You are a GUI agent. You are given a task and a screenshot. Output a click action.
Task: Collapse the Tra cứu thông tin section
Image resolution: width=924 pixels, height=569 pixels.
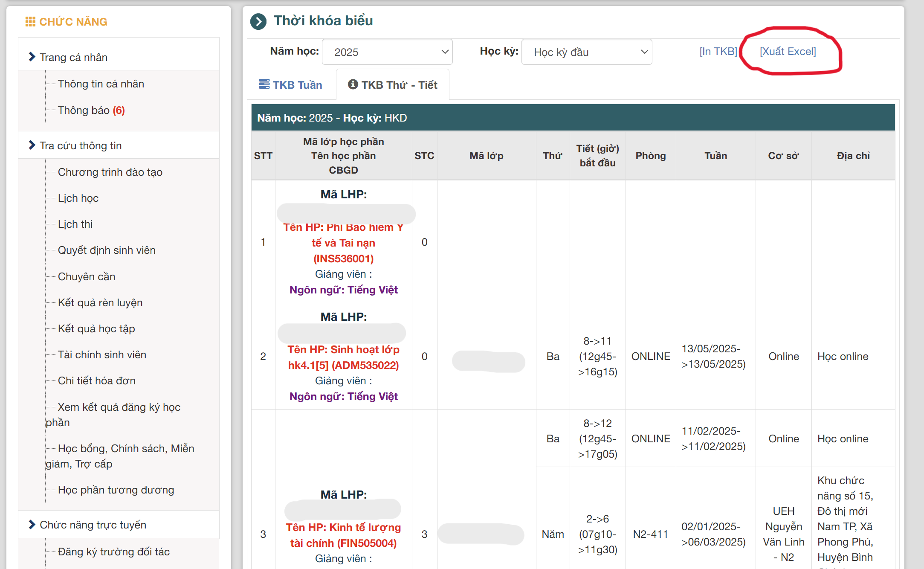[32, 145]
